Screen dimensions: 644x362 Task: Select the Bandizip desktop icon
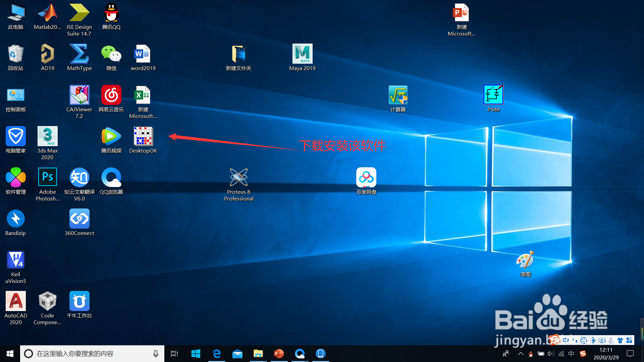point(16,219)
